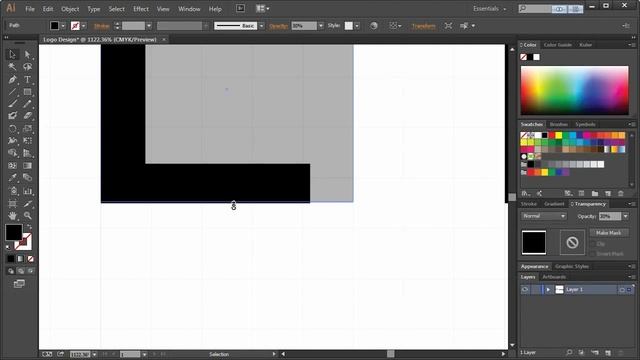The width and height of the screenshot is (640, 360).
Task: Click Layer 1 target circle
Action: click(x=622, y=289)
